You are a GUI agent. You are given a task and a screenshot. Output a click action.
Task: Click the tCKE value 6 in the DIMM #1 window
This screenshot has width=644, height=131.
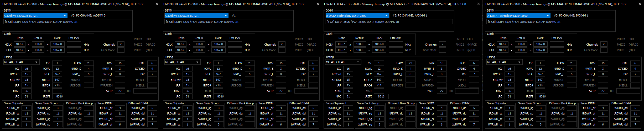point(313,63)
